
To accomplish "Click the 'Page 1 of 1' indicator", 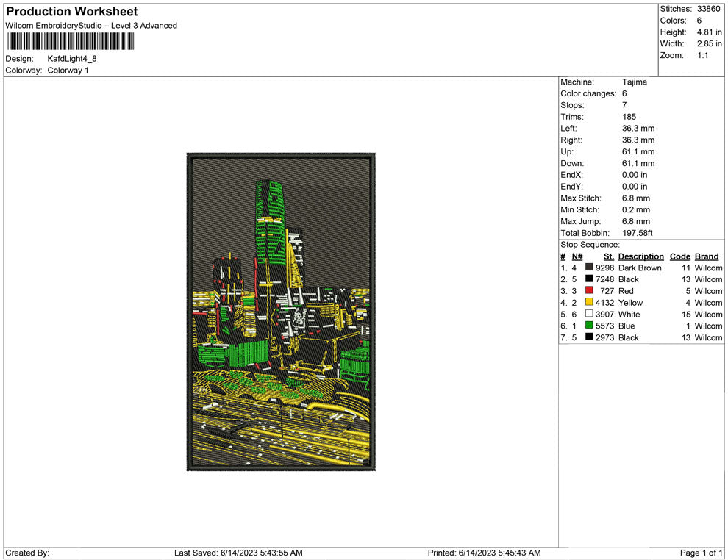I will (701, 553).
